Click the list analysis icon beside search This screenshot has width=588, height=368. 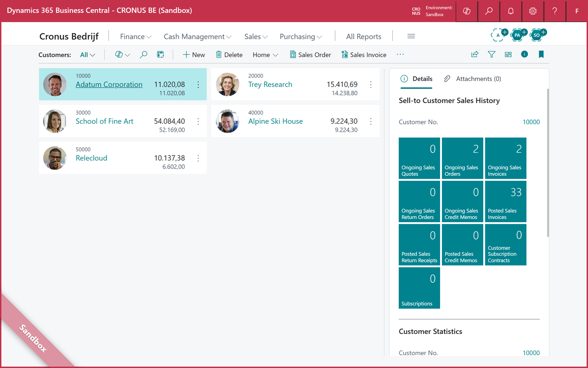160,55
